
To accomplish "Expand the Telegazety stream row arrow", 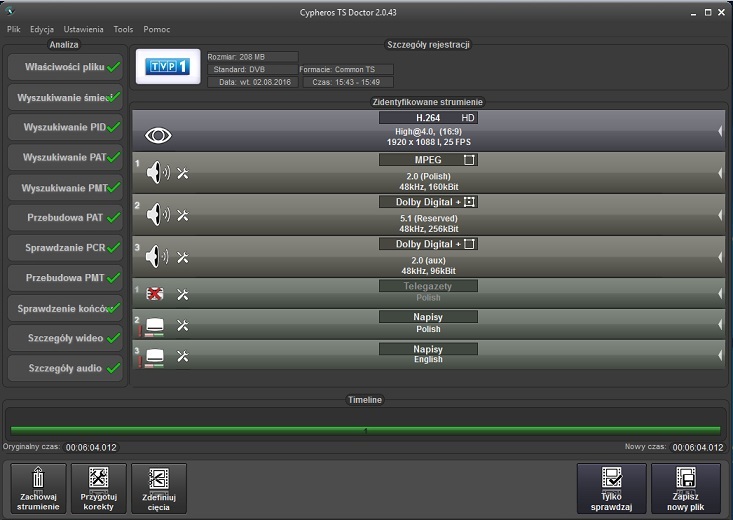I will [720, 294].
